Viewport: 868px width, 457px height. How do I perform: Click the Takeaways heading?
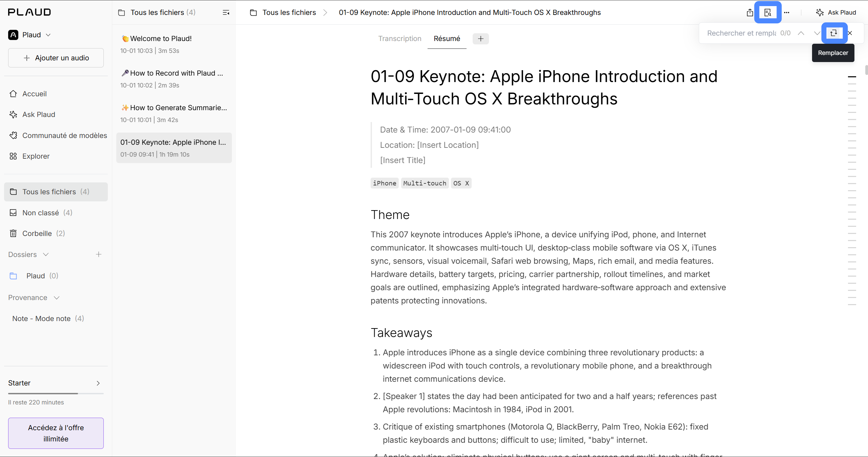[x=401, y=333]
